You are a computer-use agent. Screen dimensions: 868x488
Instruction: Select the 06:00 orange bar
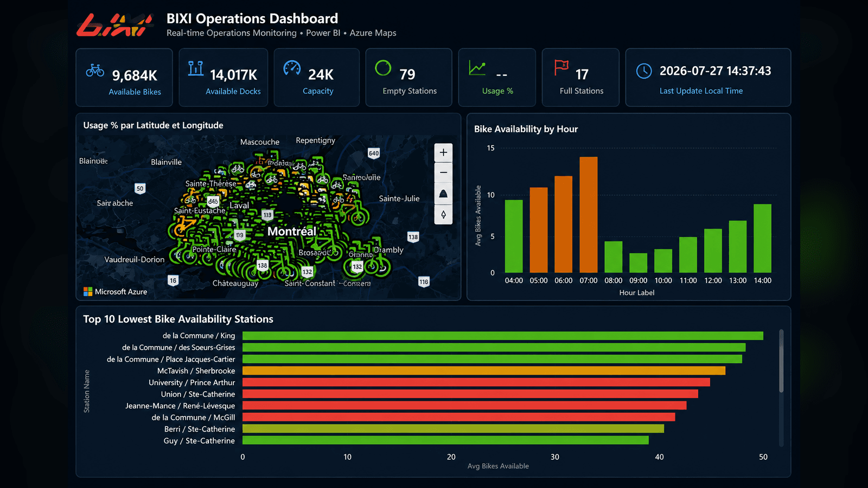[564, 224]
